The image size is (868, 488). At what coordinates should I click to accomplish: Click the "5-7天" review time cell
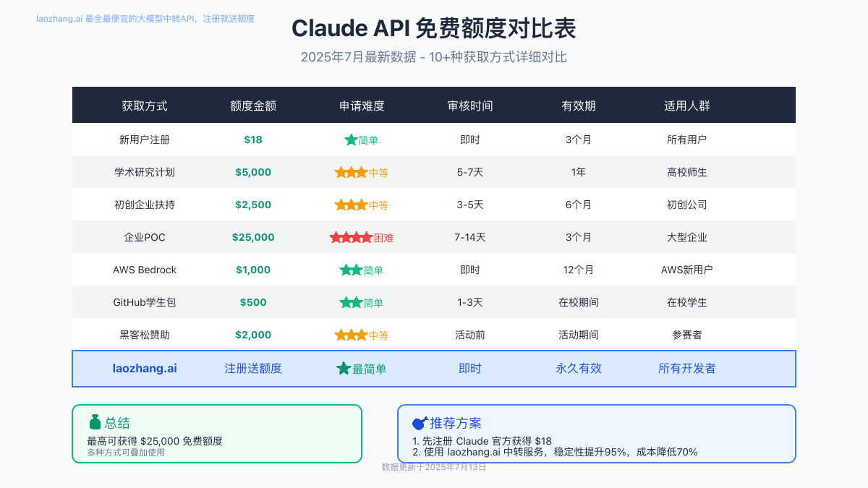pos(470,172)
